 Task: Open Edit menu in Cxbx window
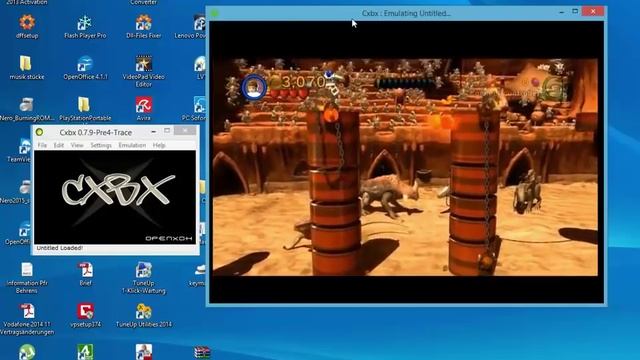click(x=59, y=145)
